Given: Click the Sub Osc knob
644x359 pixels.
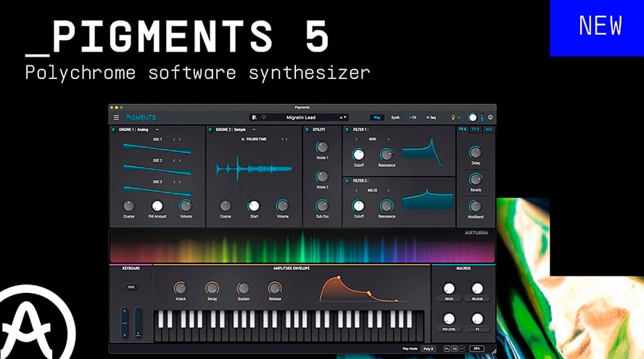Looking at the screenshot, I should (322, 205).
